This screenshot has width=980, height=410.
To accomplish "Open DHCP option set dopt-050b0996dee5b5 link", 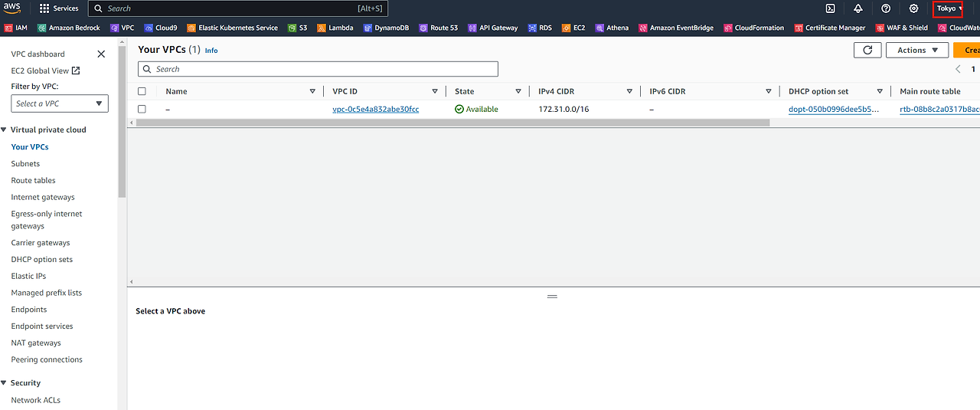I will 834,109.
